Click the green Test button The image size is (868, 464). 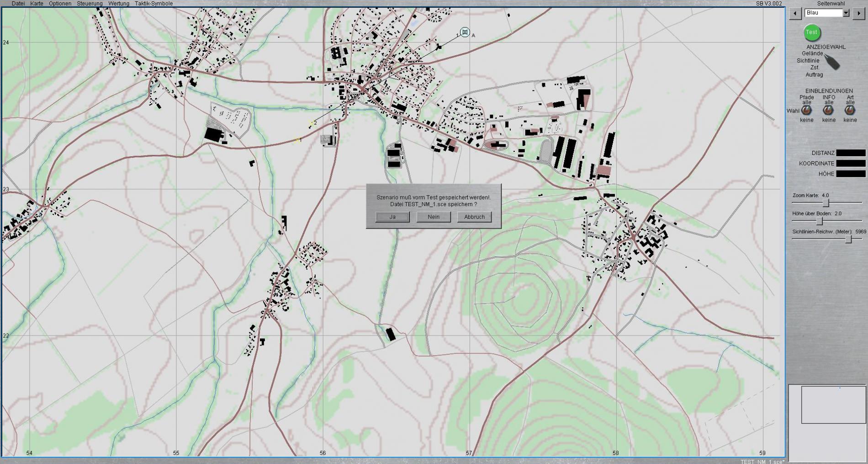click(811, 32)
